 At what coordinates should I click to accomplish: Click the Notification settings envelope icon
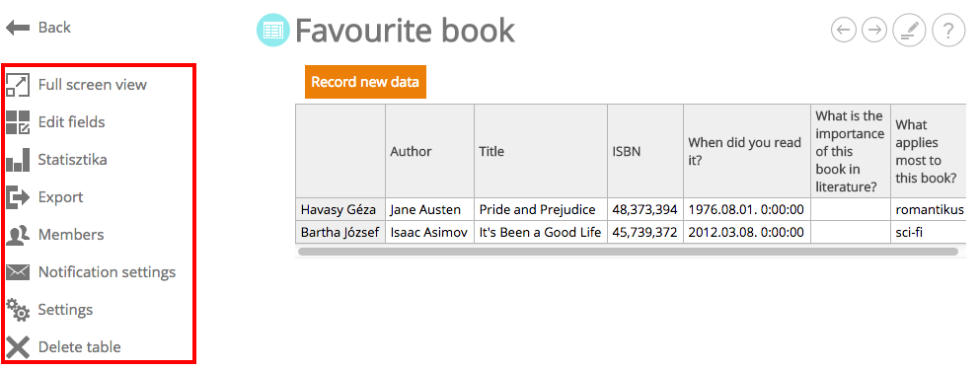pyautogui.click(x=18, y=272)
